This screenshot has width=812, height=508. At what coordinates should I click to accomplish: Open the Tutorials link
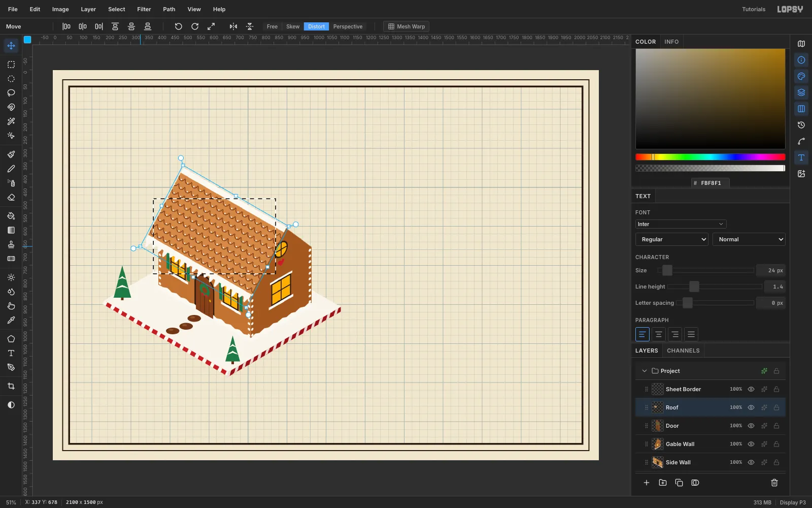(754, 9)
